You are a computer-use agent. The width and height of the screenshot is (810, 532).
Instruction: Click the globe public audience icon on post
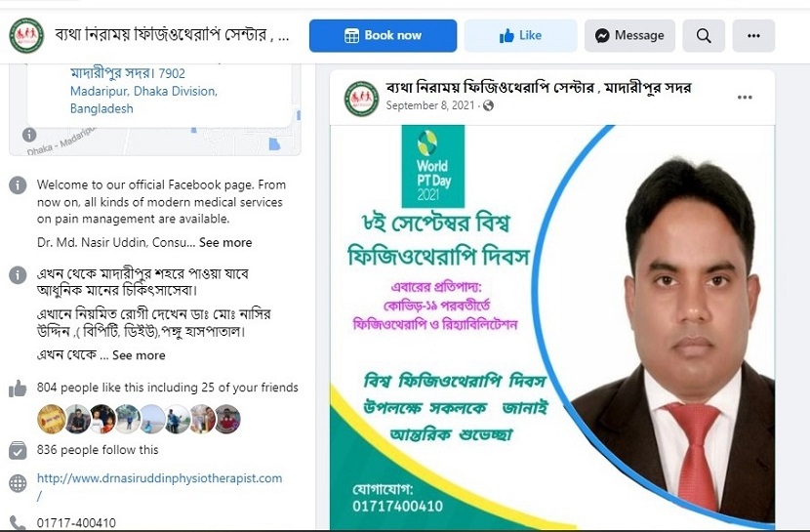pos(488,105)
